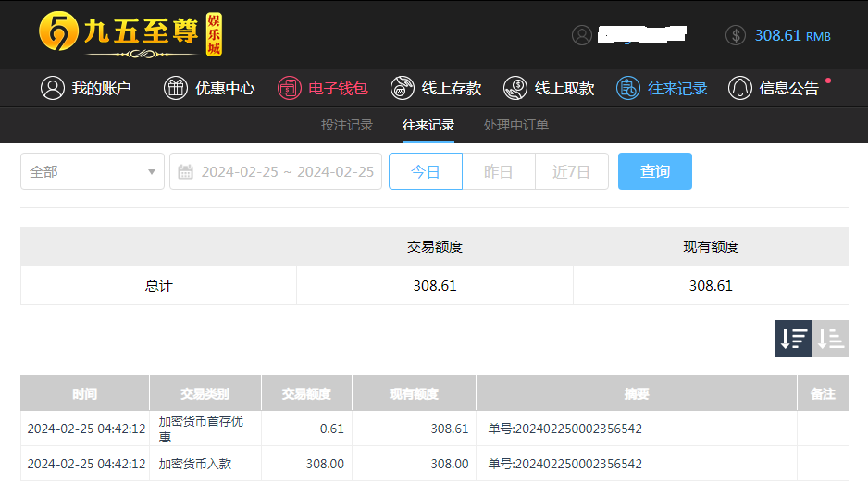Open 往来记录 main menu item

coord(662,88)
